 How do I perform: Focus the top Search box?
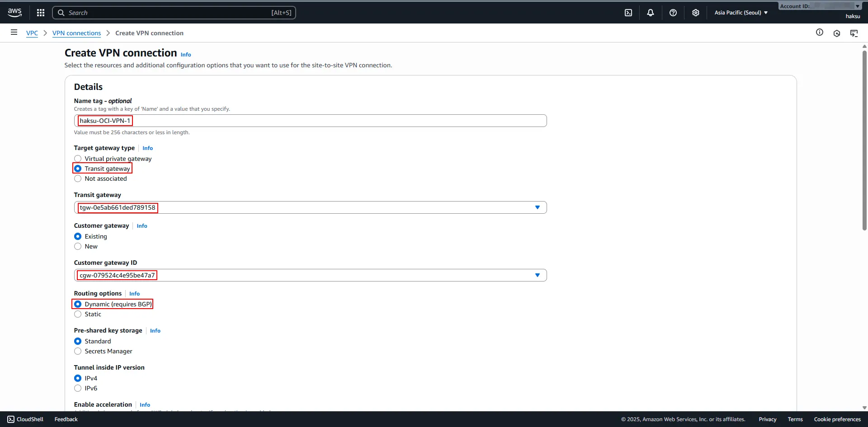click(174, 13)
